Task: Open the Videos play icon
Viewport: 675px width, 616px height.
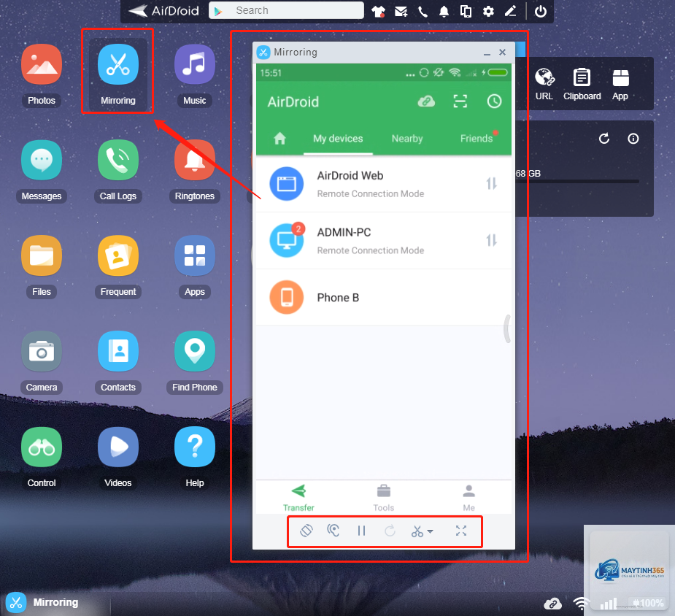Action: pyautogui.click(x=118, y=447)
